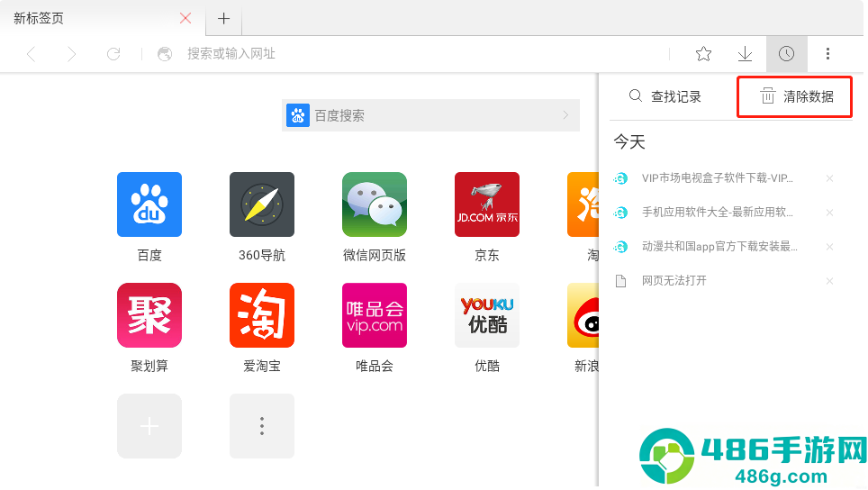The image size is (868, 490).
Task: Open the three-dot browser menu
Action: 827,54
